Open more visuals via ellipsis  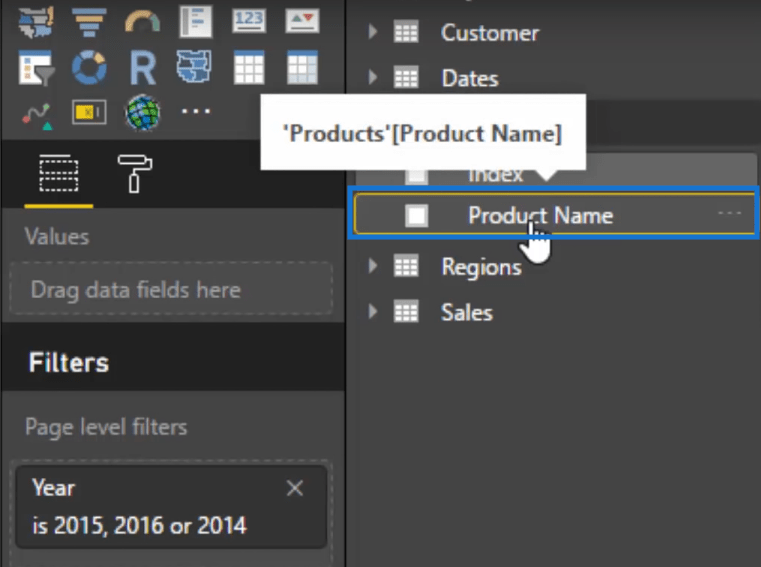click(x=196, y=112)
